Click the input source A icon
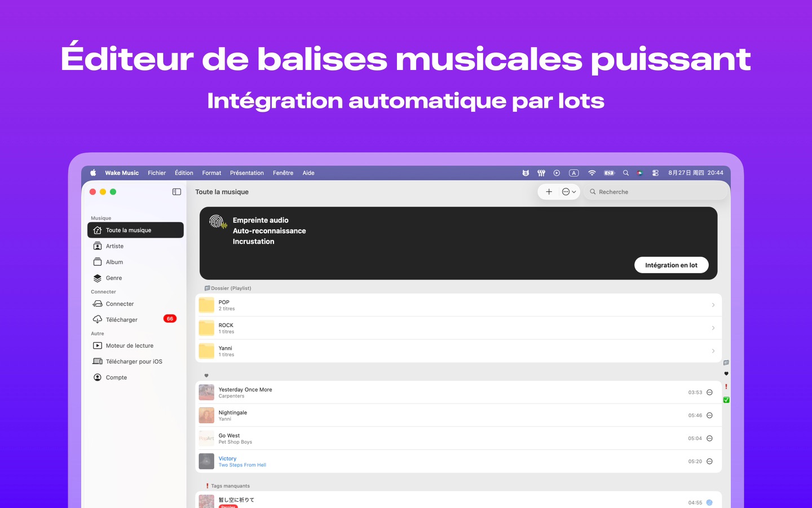This screenshot has width=812, height=508. click(x=574, y=173)
